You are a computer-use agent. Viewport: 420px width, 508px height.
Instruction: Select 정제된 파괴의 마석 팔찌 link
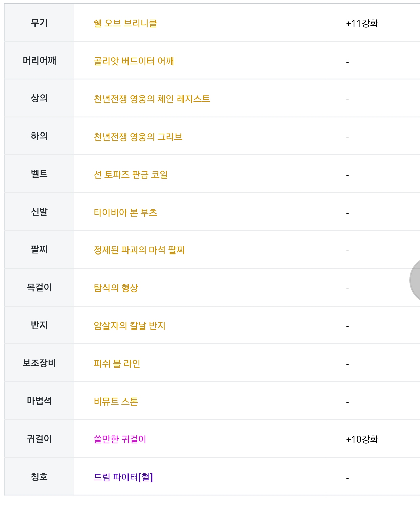139,250
